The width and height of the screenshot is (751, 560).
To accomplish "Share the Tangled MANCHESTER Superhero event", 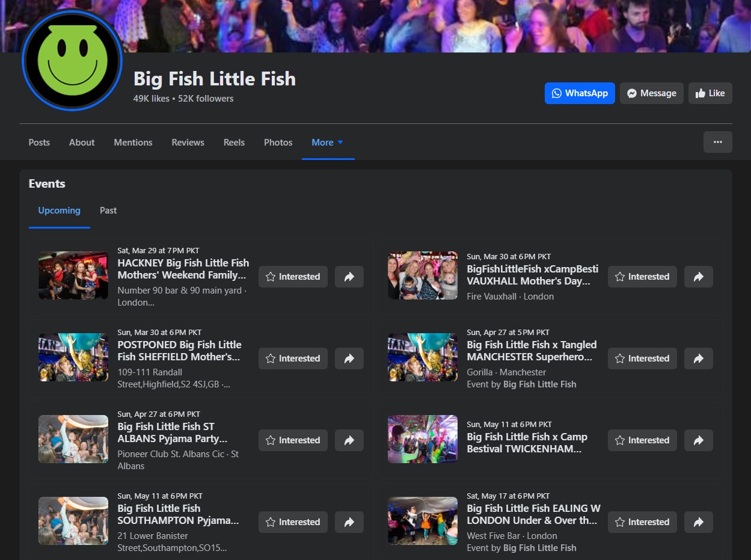I will click(699, 358).
